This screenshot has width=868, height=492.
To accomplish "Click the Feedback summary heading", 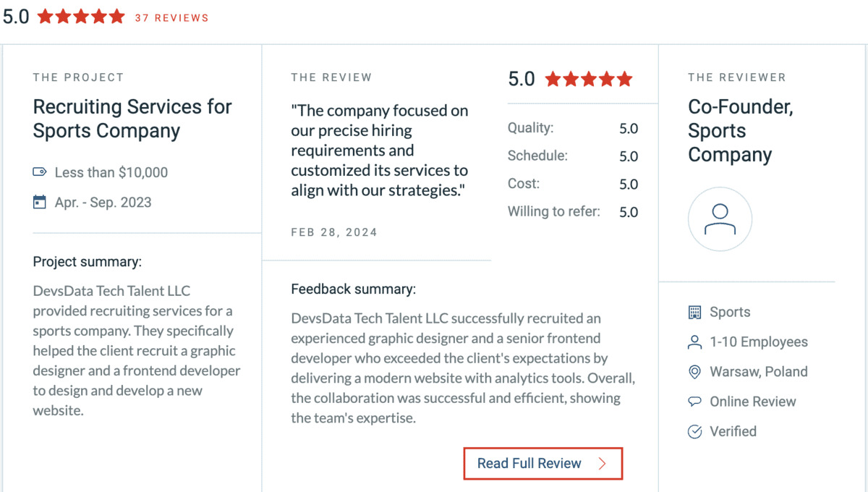I will click(353, 289).
